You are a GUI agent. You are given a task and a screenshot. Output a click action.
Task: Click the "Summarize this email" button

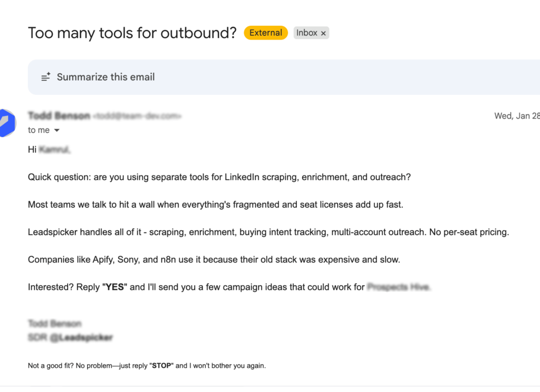point(105,76)
